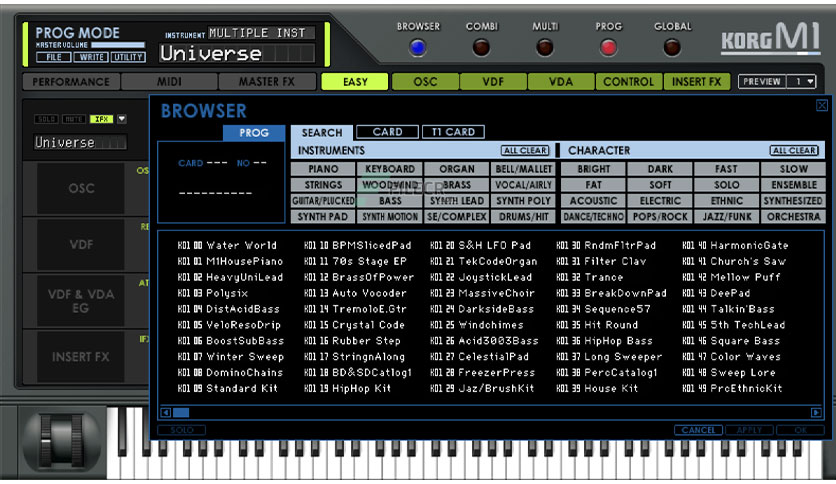Toggle the BRIGHT character filter
The image size is (836, 484).
click(x=593, y=169)
